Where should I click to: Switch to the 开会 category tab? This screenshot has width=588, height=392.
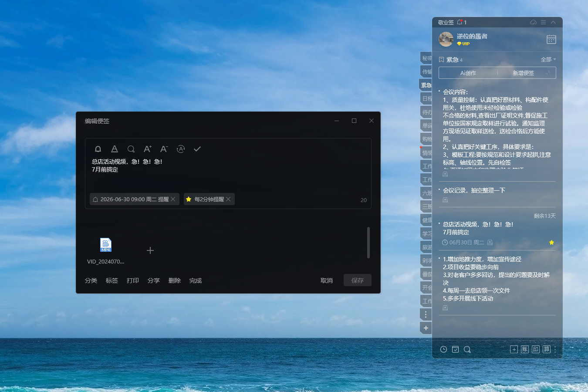coord(426,287)
